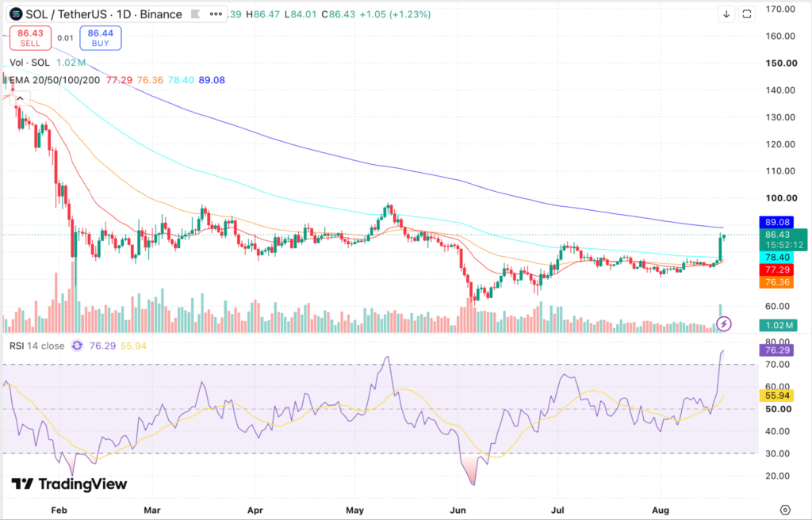Click the 55.94 yellow RSI axis label
812x520 pixels.
[777, 396]
